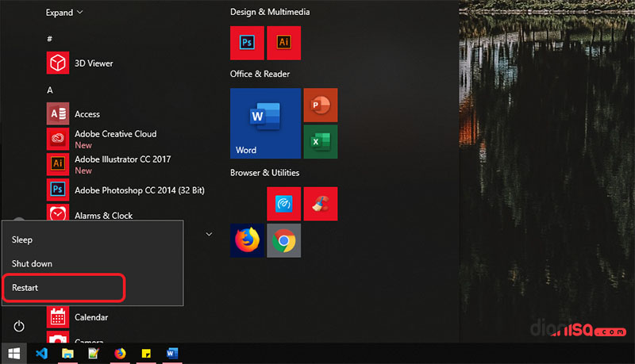
Task: Click the Visual Studio Code taskbar icon
Action: point(43,353)
